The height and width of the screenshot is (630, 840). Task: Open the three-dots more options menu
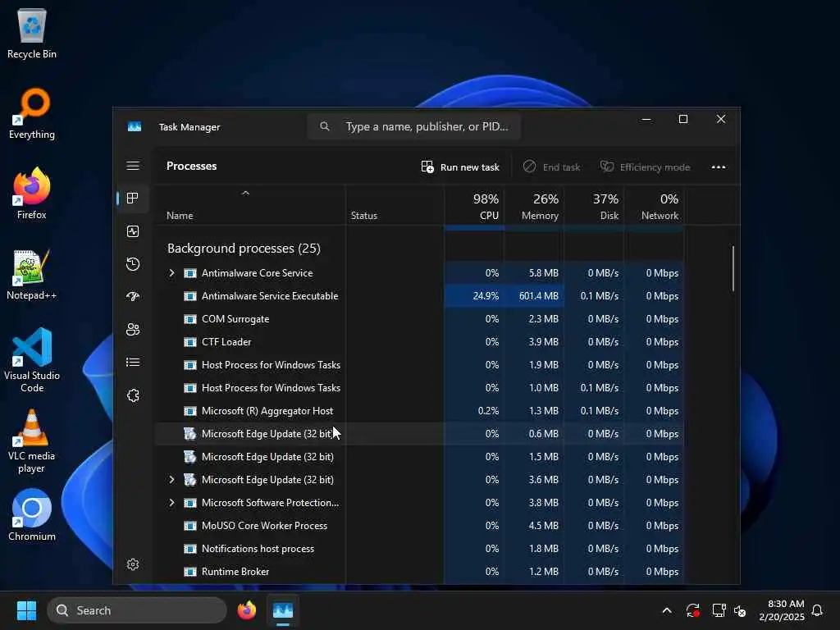click(719, 167)
